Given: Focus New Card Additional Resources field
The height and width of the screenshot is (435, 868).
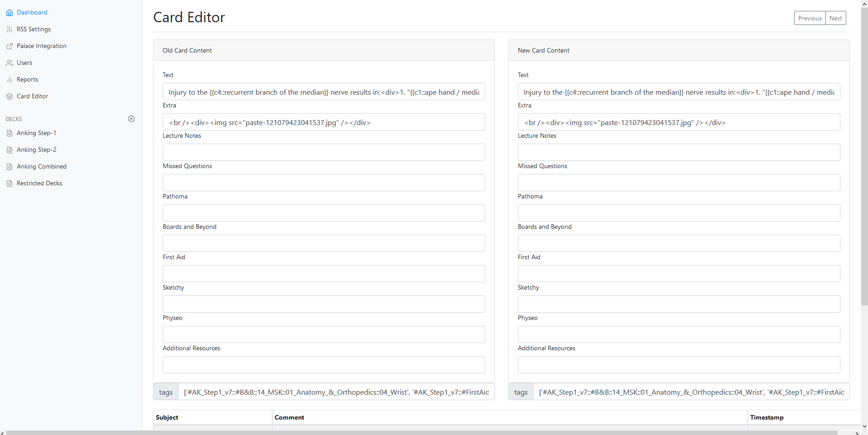Looking at the screenshot, I should point(679,365).
